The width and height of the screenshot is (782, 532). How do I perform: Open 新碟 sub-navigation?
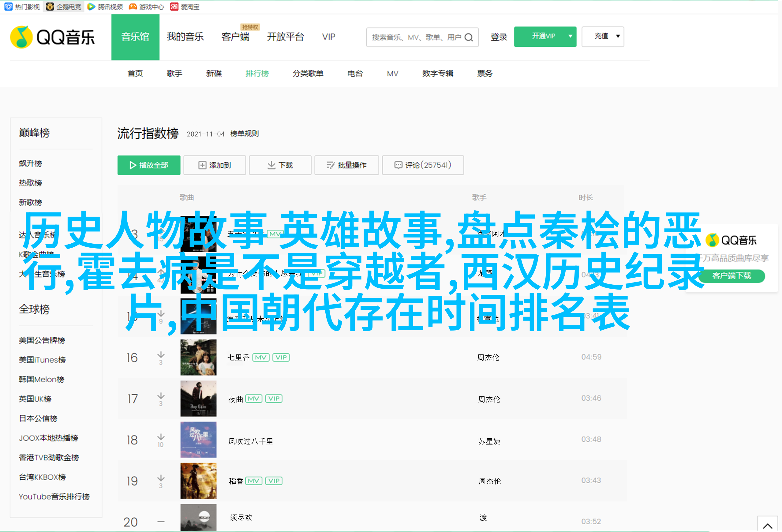(x=214, y=73)
